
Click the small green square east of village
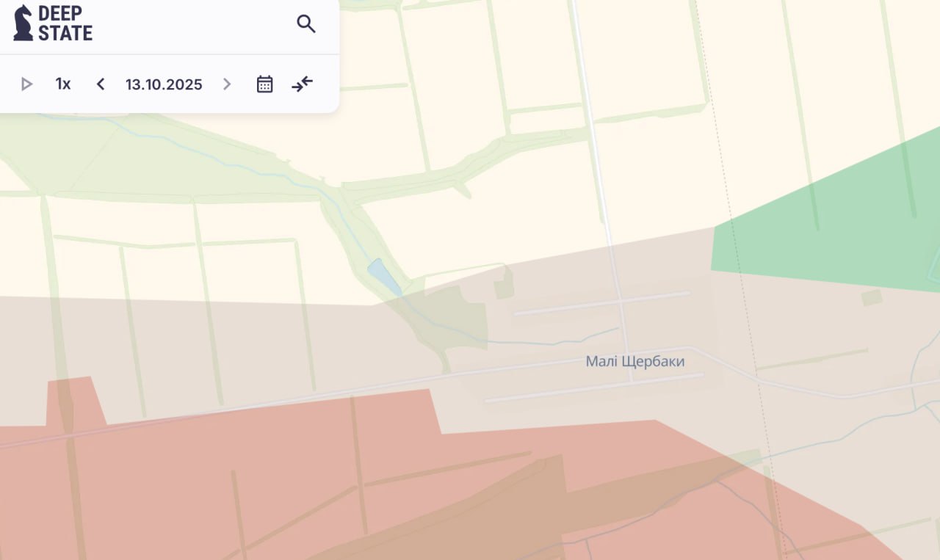[872, 297]
